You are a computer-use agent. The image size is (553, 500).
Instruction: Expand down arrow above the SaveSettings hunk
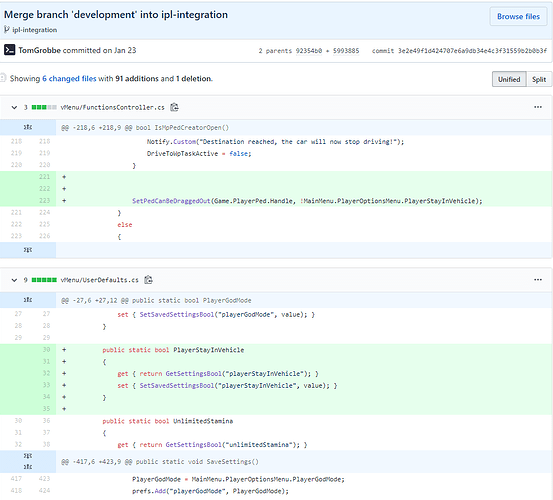[28, 456]
